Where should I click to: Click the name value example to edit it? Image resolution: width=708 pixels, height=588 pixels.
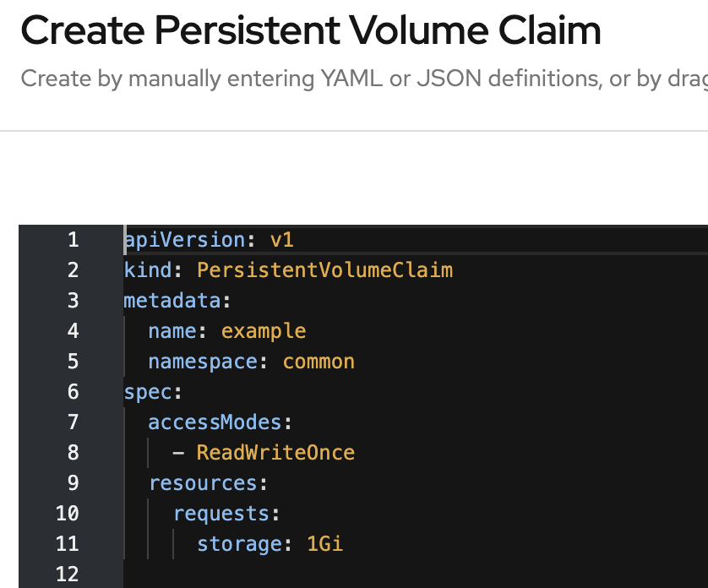pos(264,331)
